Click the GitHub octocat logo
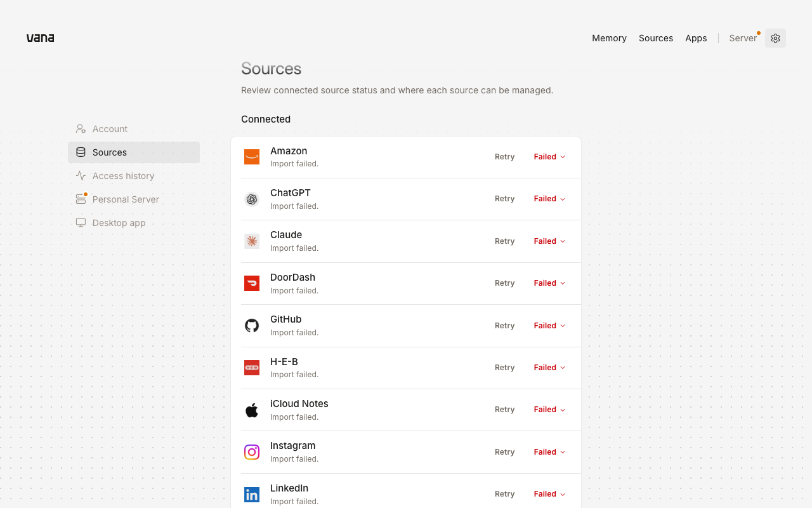Image resolution: width=812 pixels, height=508 pixels. coord(252,326)
